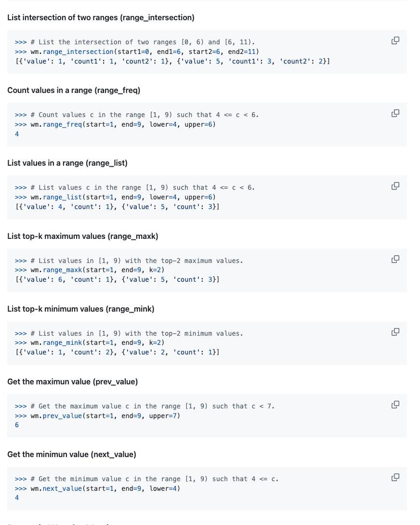Copy the range_maxk code example

point(395,259)
